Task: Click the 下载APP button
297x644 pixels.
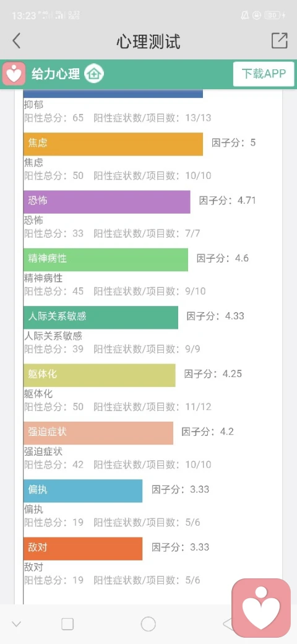Action: click(x=264, y=74)
